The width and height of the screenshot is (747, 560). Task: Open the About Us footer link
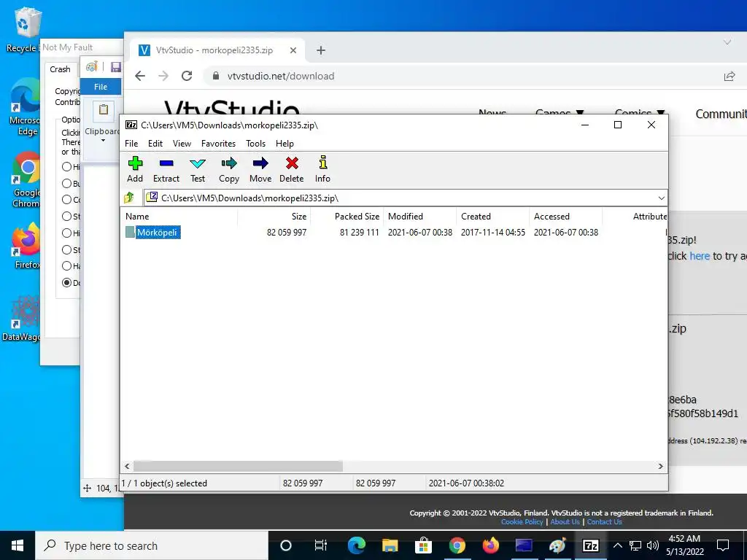tap(565, 522)
